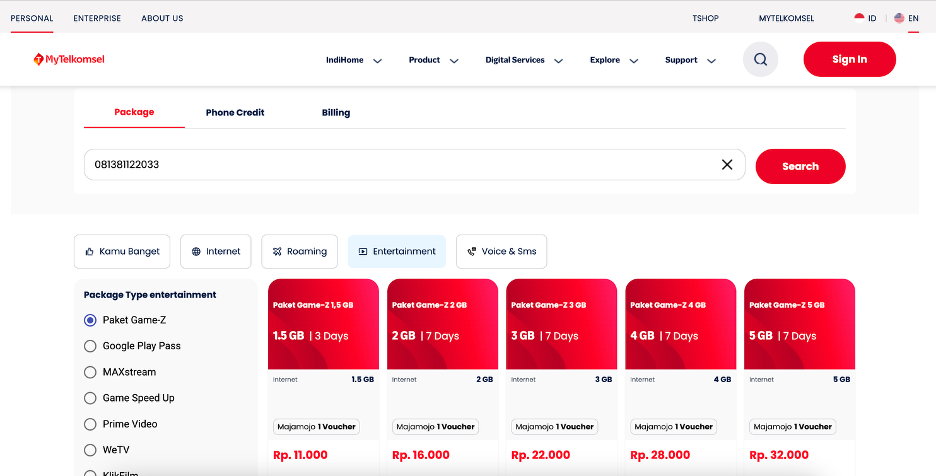936x476 pixels.
Task: Open the Paket Game-Z 1,5 GB card
Action: 324,324
